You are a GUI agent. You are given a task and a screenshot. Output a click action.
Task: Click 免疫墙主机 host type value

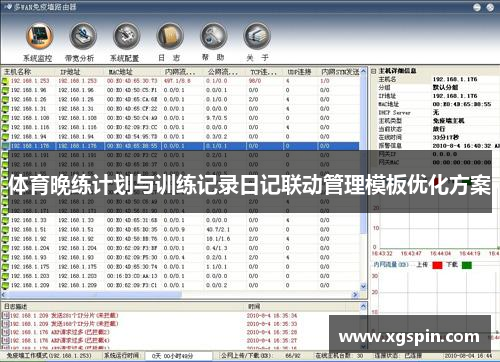pyautogui.click(x=449, y=121)
